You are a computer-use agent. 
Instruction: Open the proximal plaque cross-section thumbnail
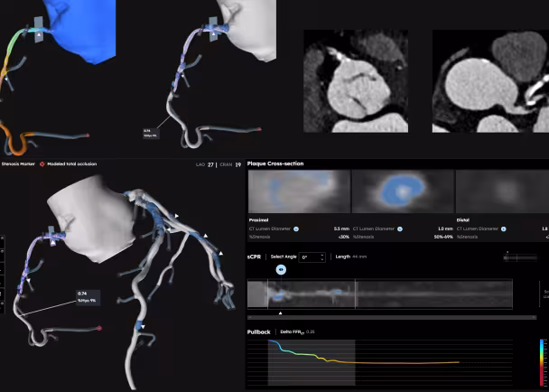click(x=299, y=191)
